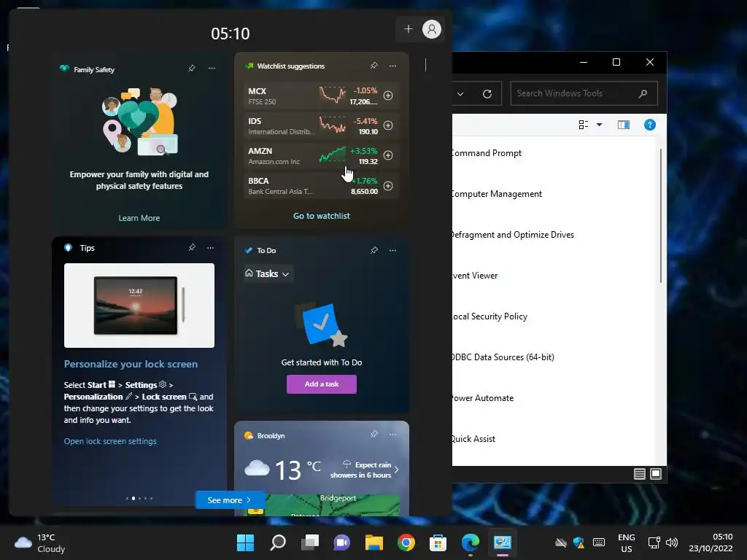Add widgets with the plus button
This screenshot has height=560, width=747.
click(x=409, y=29)
